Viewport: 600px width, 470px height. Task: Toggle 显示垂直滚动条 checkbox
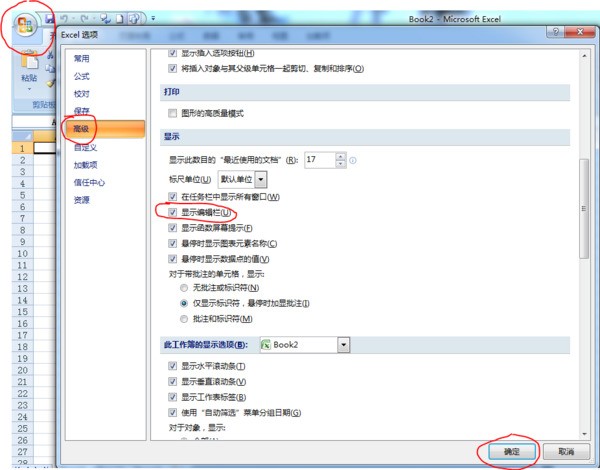pyautogui.click(x=173, y=382)
